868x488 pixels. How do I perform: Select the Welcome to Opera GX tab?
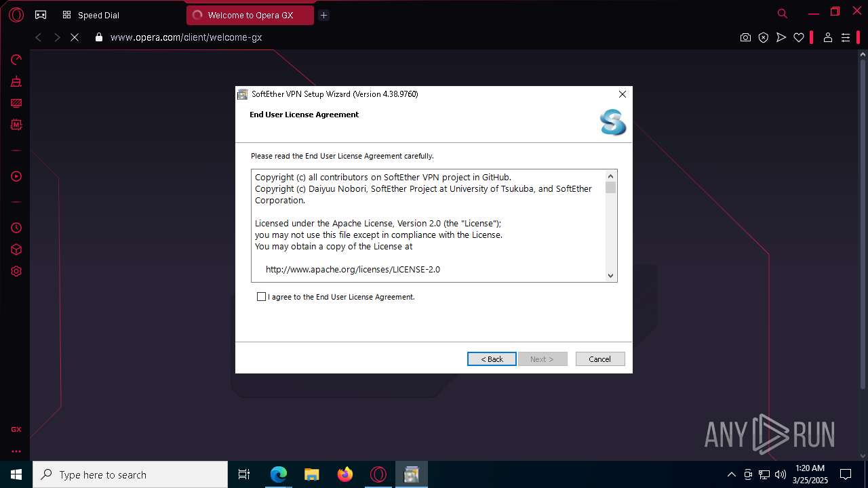pos(250,15)
